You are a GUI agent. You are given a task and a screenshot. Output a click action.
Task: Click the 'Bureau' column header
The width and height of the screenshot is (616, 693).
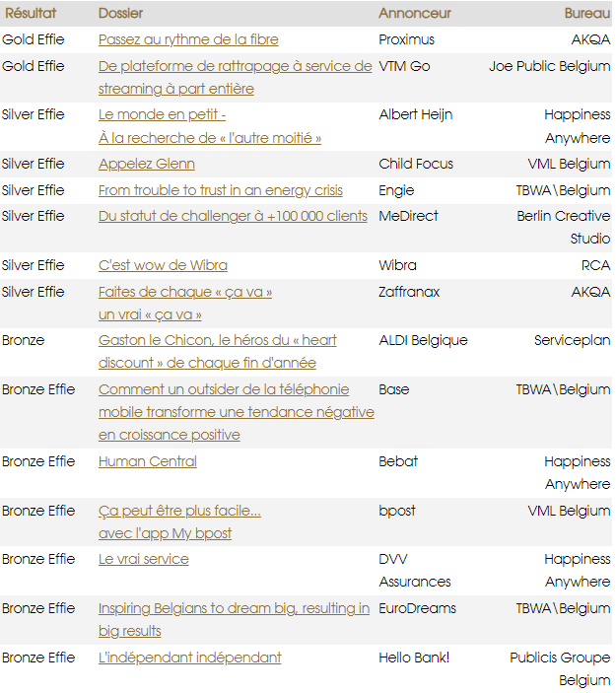[x=586, y=14]
